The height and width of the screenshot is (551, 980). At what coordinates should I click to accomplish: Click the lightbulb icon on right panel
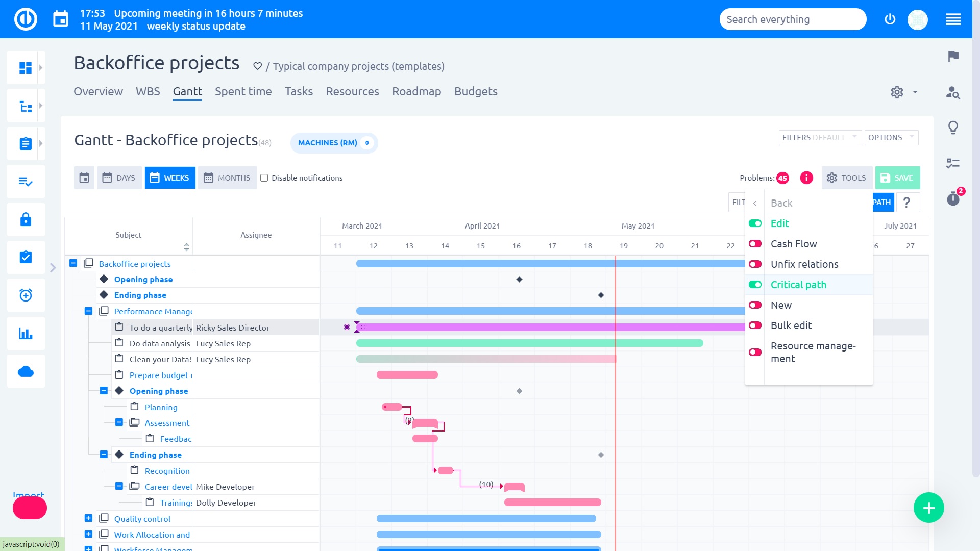(953, 128)
